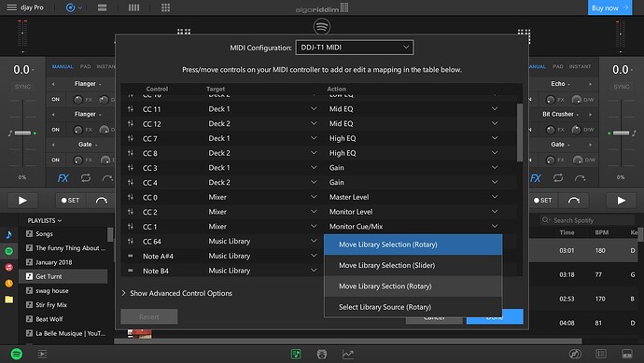
Task: Click MIDI table vertical scrollbar
Action: [x=520, y=133]
